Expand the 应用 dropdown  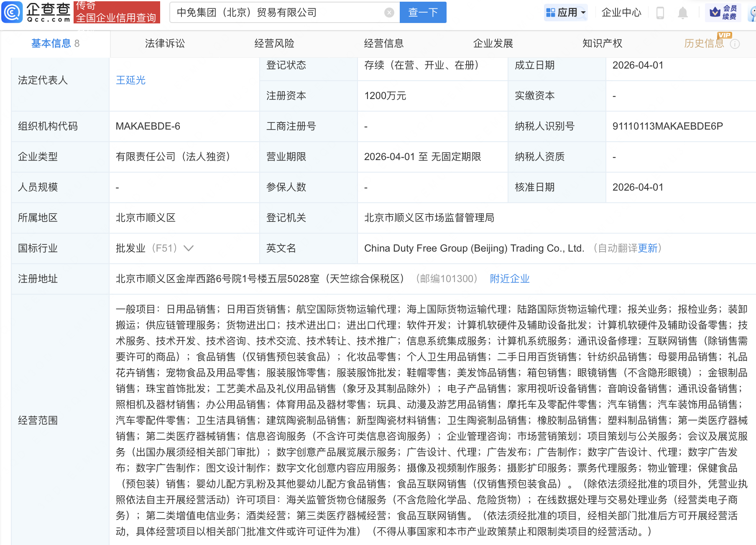(566, 12)
